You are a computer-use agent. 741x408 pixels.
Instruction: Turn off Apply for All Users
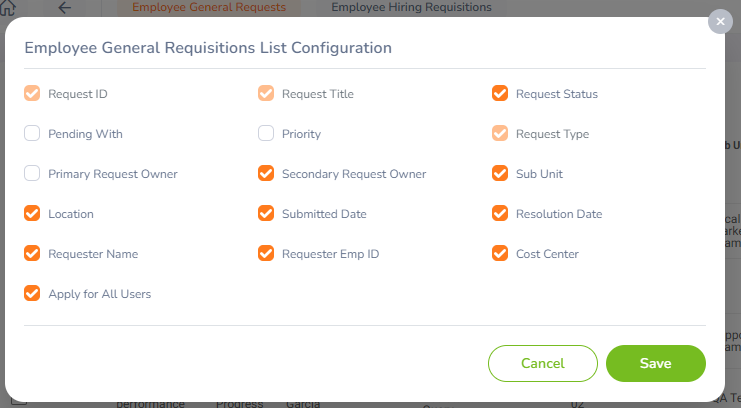[x=32, y=293]
